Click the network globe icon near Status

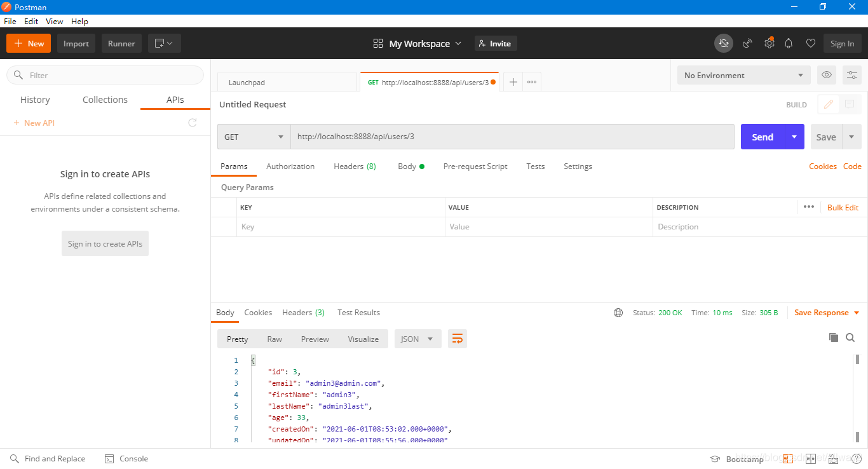(x=618, y=313)
